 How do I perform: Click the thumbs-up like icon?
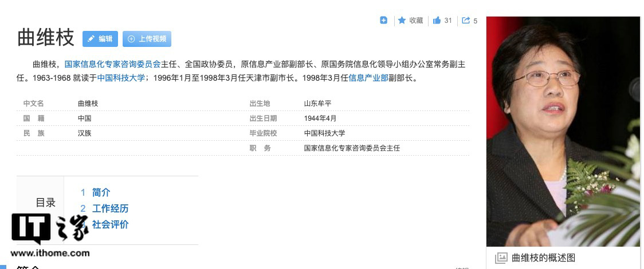[437, 20]
